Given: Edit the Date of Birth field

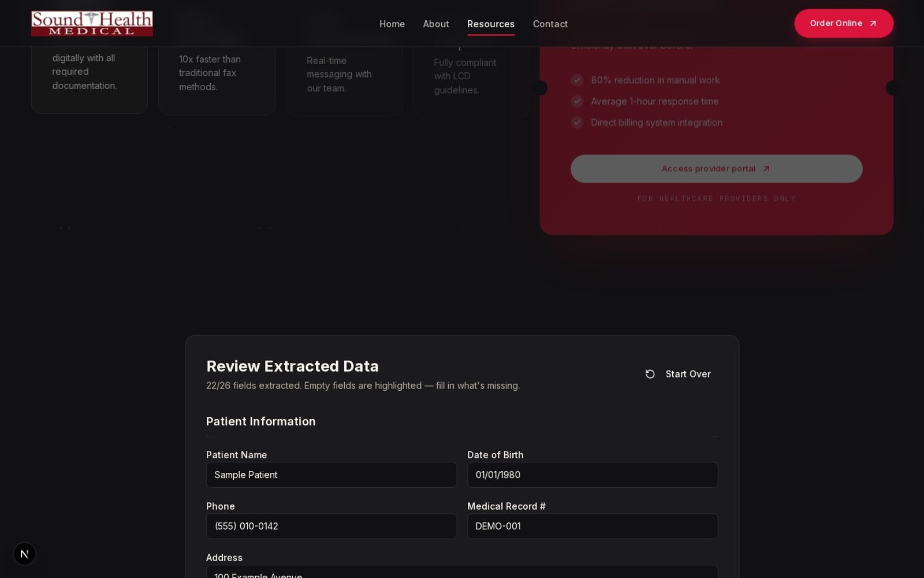Looking at the screenshot, I should (593, 475).
